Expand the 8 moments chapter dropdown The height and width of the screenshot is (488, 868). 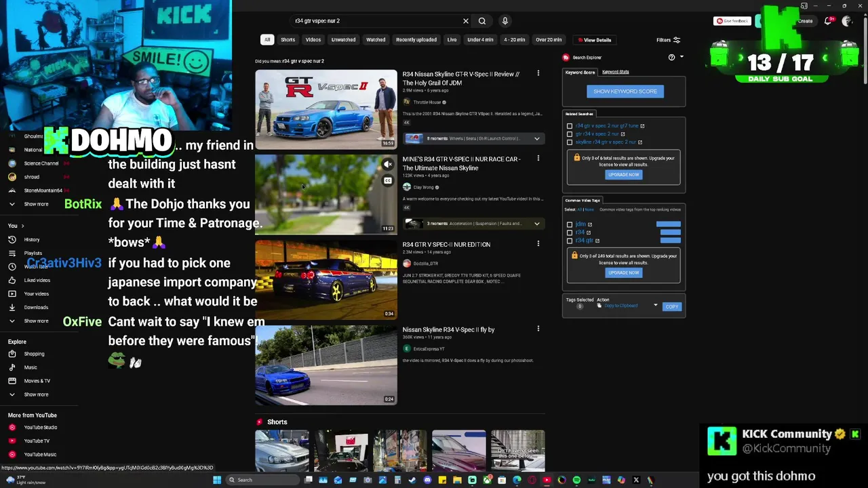(536, 138)
